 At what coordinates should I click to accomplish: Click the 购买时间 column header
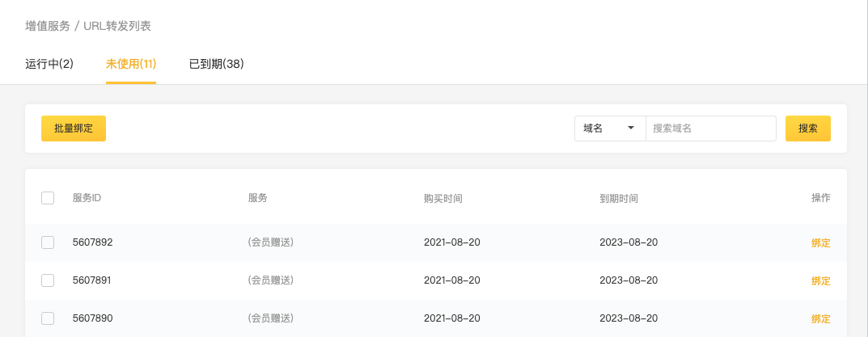pos(442,198)
